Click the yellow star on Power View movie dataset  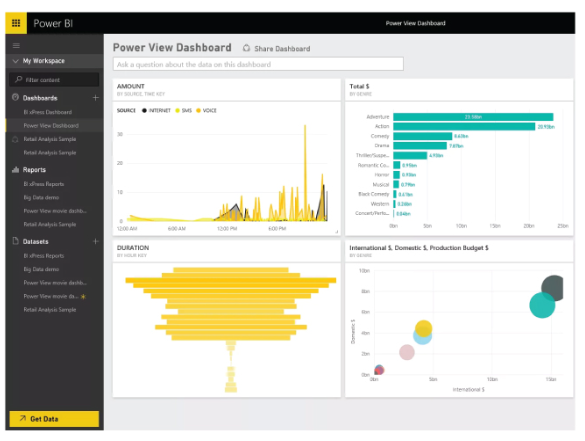coord(83,297)
